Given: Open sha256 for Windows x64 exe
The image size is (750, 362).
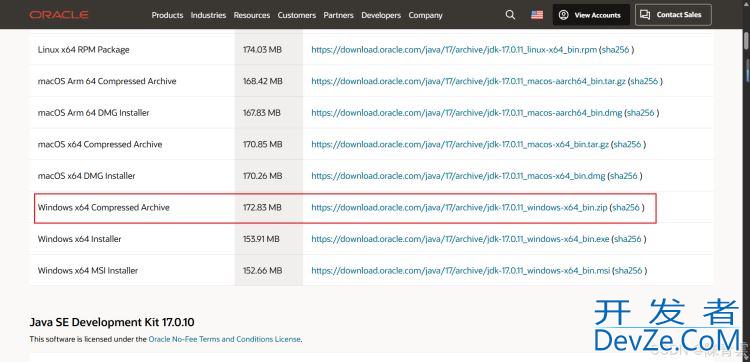Looking at the screenshot, I should pyautogui.click(x=628, y=239).
